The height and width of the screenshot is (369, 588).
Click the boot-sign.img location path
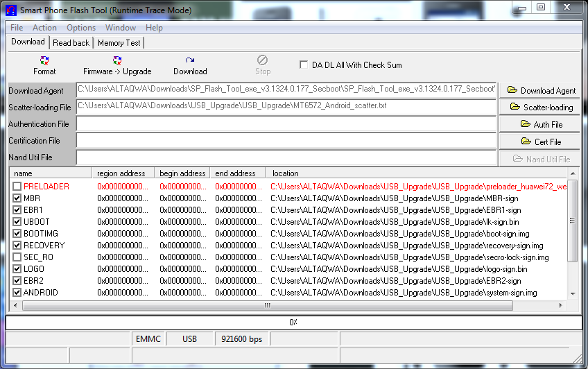pyautogui.click(x=400, y=234)
